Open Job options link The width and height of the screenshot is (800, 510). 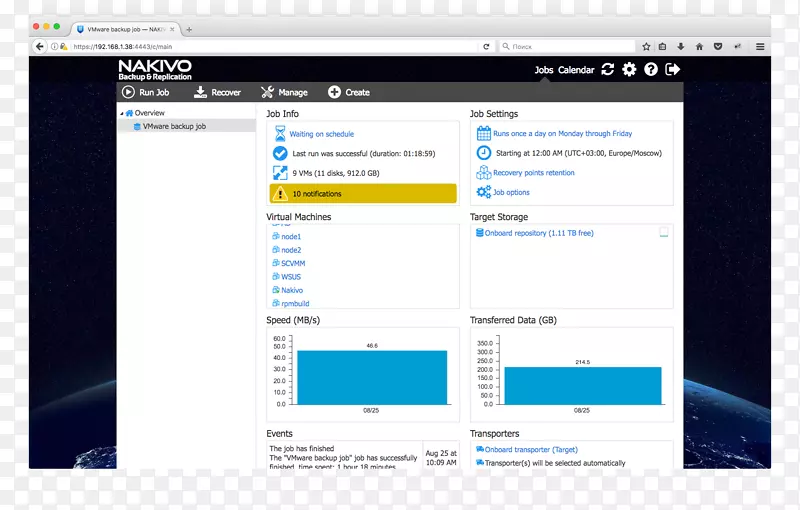tap(511, 192)
